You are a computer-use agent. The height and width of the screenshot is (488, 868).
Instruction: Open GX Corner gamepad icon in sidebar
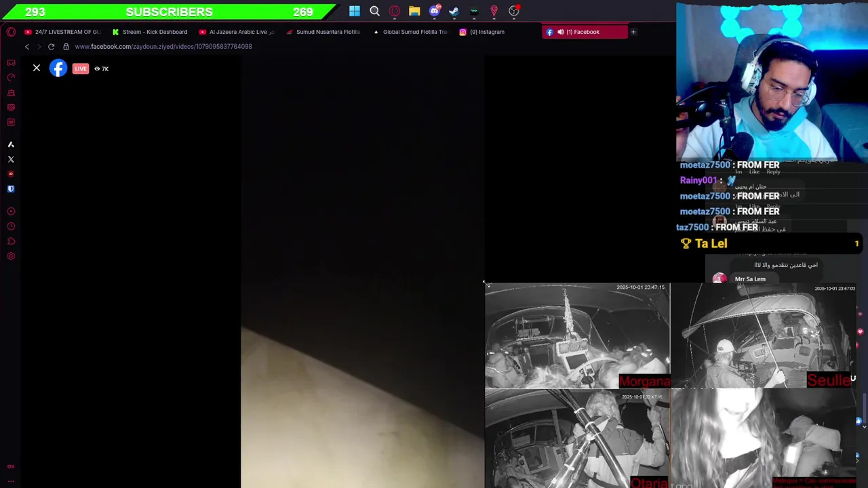pos(11,62)
